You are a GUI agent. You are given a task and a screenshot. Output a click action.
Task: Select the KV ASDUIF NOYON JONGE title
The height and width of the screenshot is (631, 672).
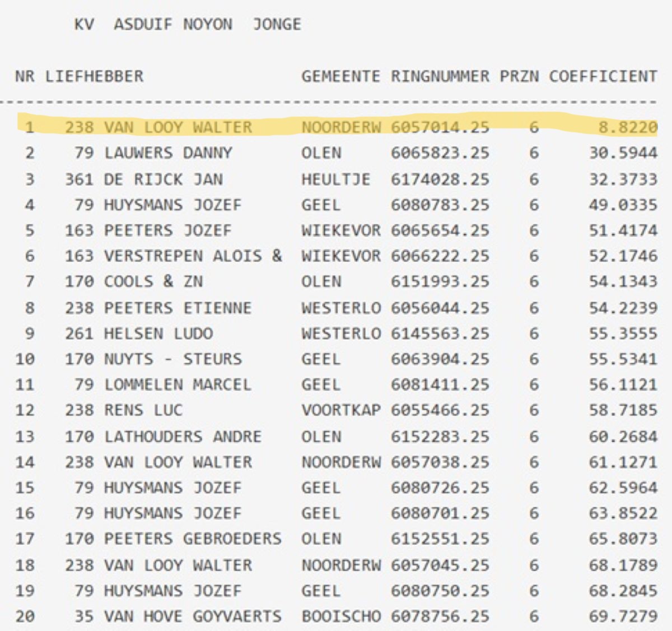[x=188, y=25]
